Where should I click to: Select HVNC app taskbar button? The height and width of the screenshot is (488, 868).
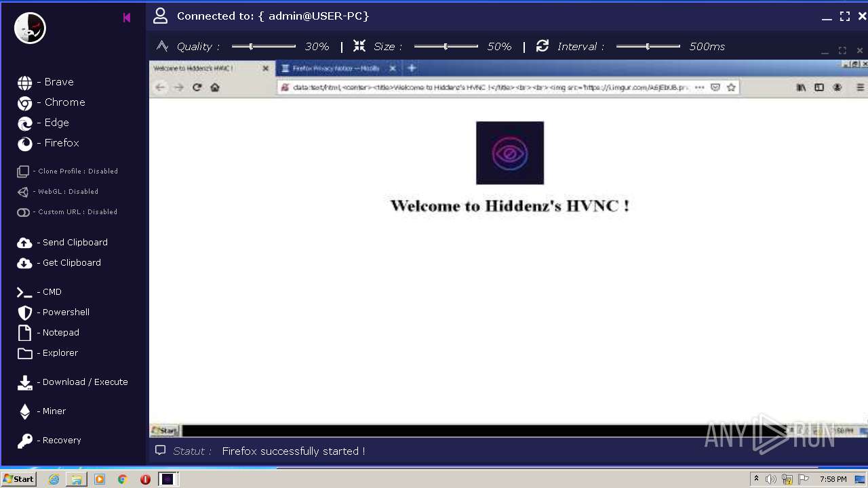[x=168, y=479]
